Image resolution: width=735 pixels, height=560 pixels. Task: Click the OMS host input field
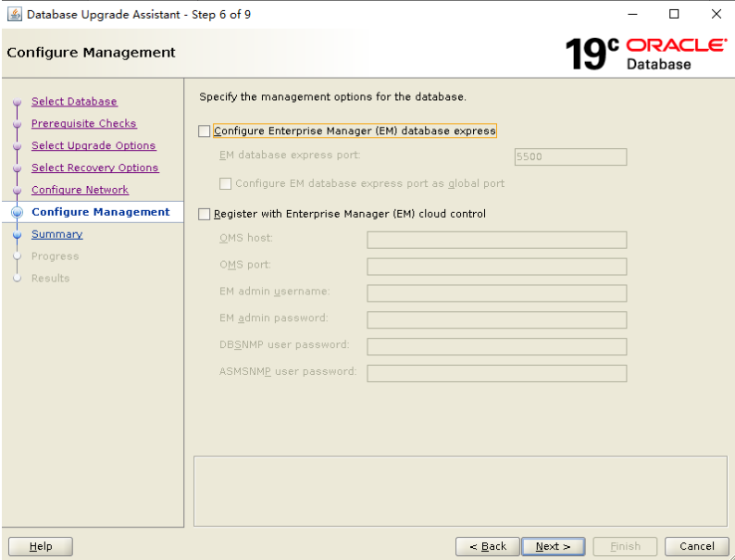(x=497, y=240)
